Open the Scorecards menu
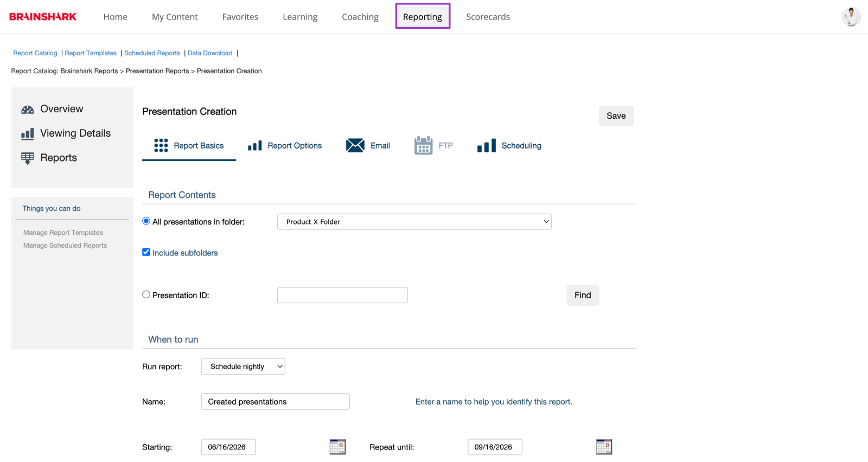 [x=488, y=17]
